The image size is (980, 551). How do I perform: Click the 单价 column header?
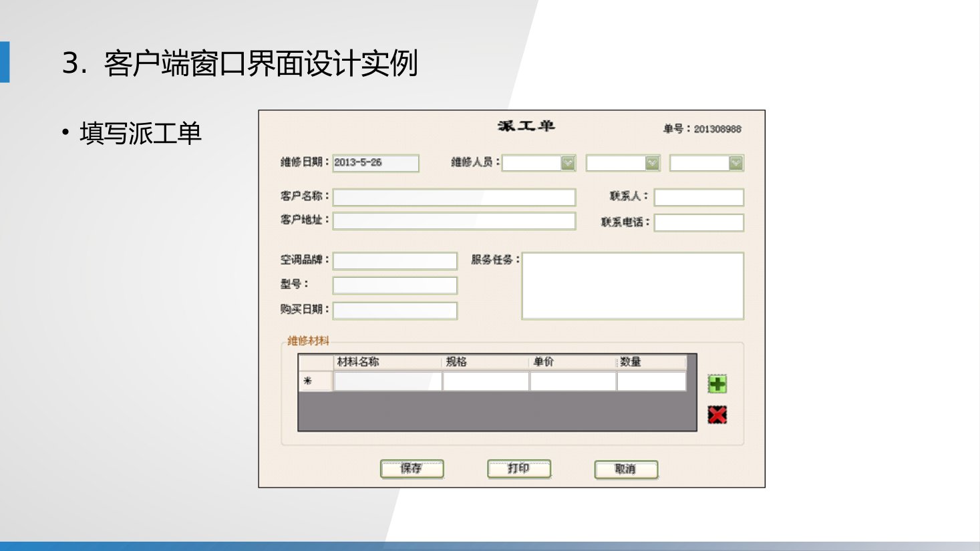(x=573, y=362)
